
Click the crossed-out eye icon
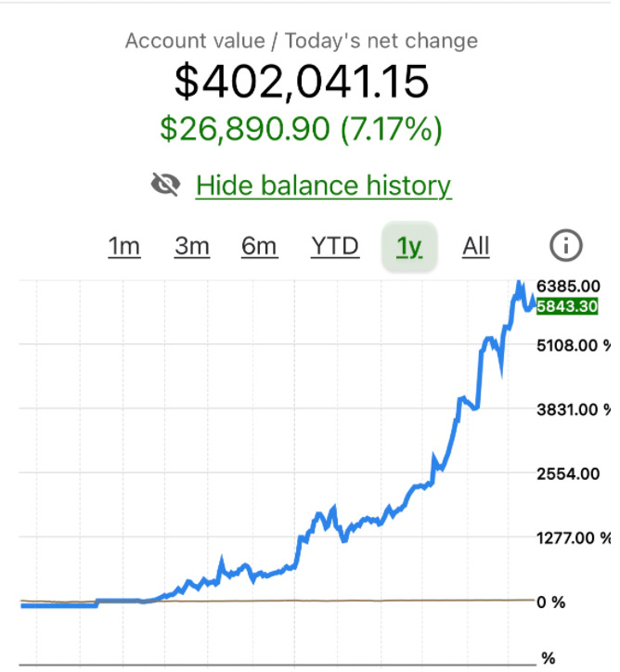[x=166, y=186]
